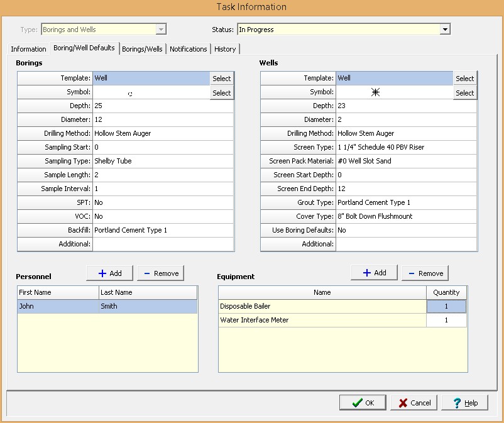Image resolution: width=504 pixels, height=423 pixels.
Task: Expand the Type combo box
Action: (161, 30)
